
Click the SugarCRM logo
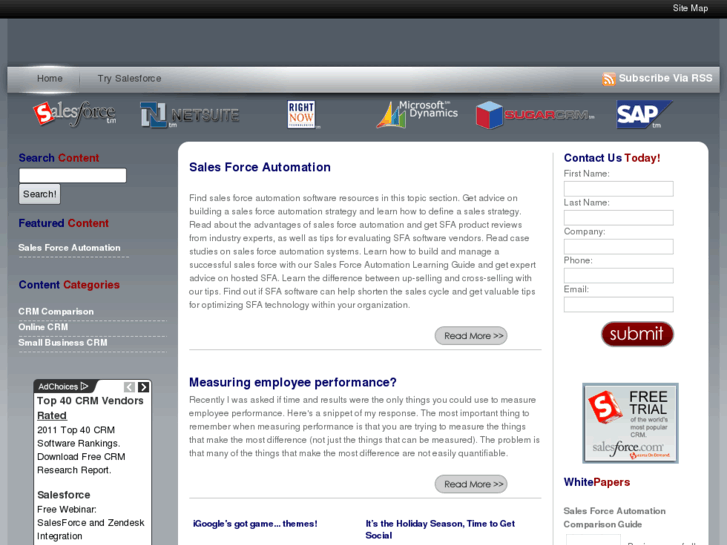pos(535,115)
